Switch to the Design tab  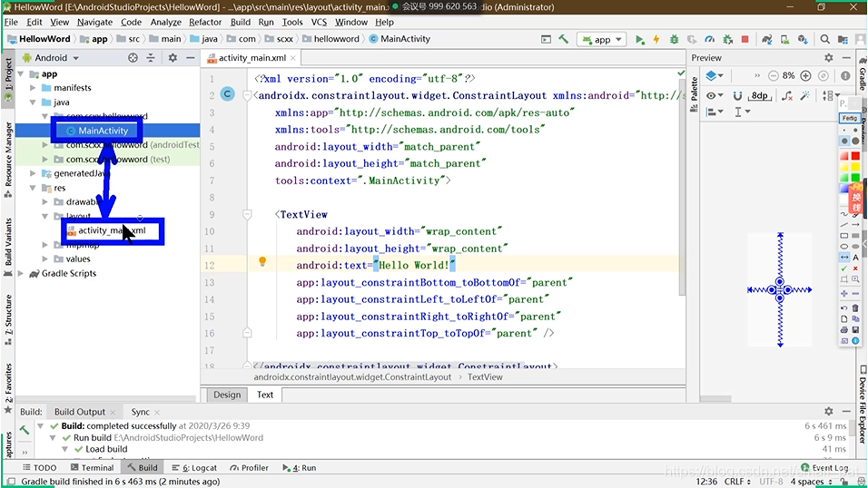pyautogui.click(x=227, y=395)
